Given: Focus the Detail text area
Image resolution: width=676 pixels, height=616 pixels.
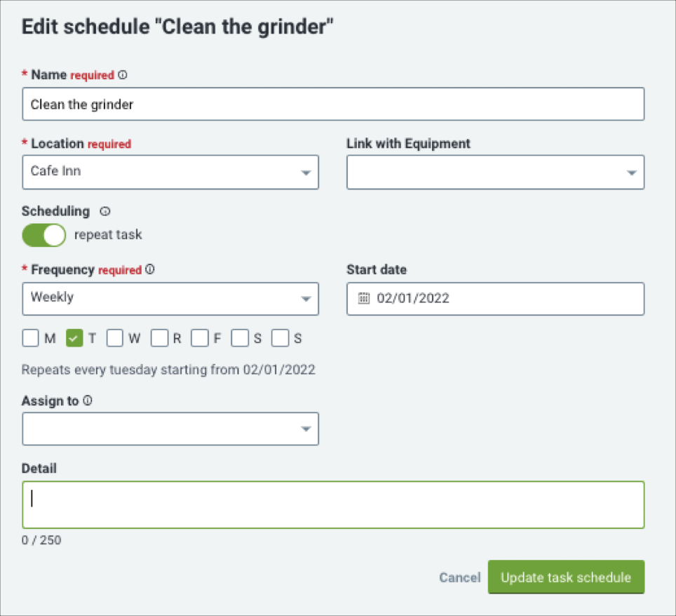Looking at the screenshot, I should coord(333,504).
